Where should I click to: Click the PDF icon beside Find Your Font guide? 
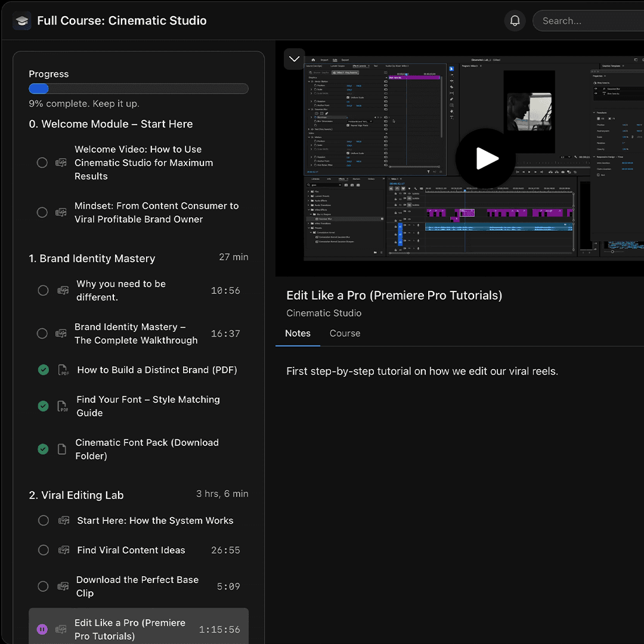[x=62, y=406]
